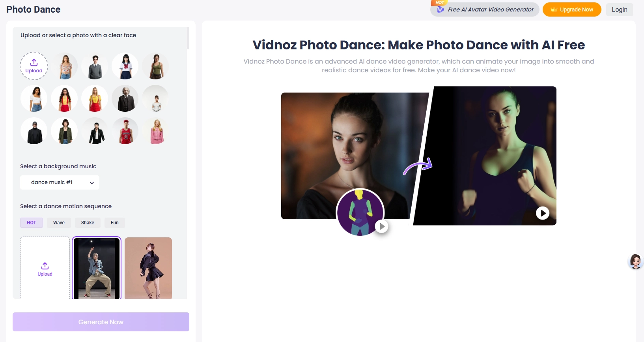This screenshot has height=342, width=644.
Task: Select the bob-haired woman in olive jacket
Action: pos(65,131)
